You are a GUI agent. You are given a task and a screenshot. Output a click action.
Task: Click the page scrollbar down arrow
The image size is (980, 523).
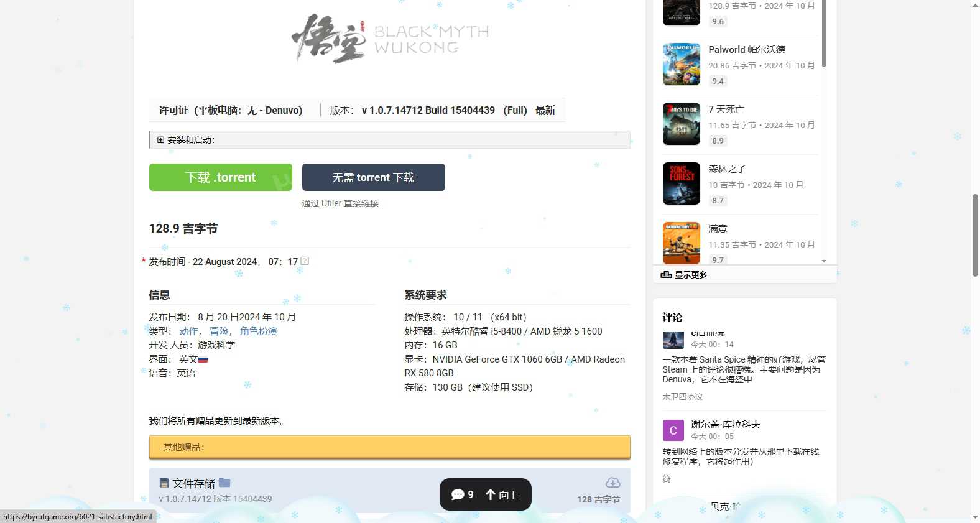click(975, 518)
